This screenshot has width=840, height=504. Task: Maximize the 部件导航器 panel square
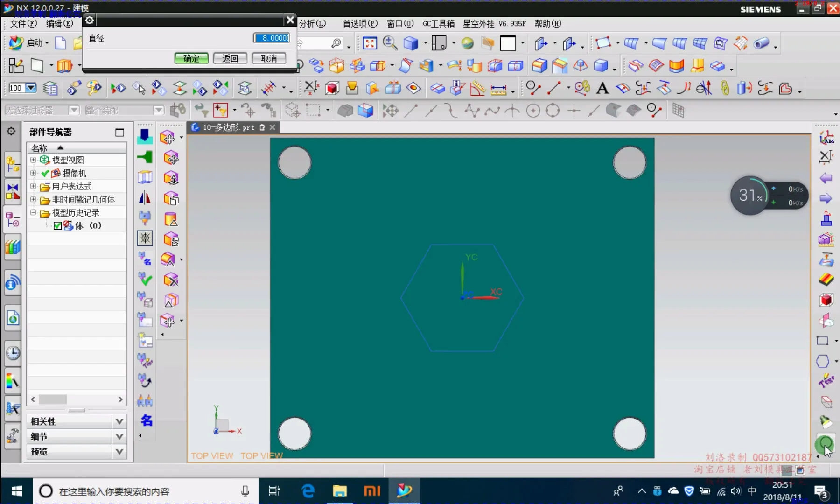click(119, 133)
